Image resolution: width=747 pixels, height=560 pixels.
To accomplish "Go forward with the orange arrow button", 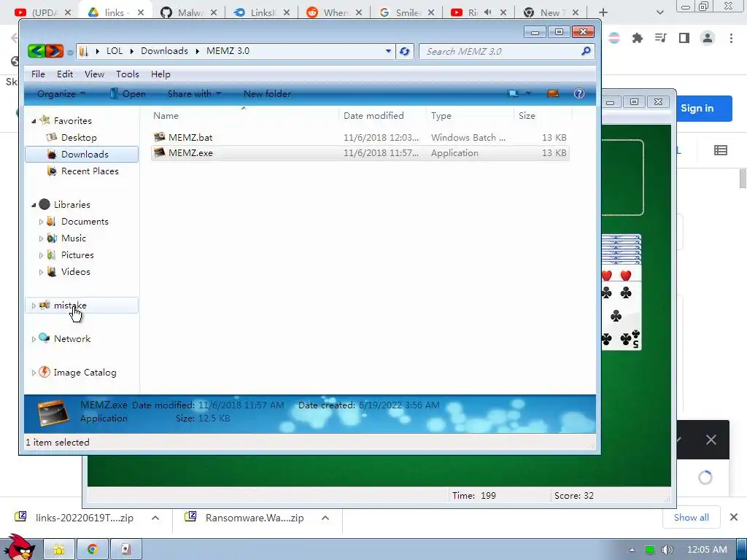I will (x=54, y=51).
